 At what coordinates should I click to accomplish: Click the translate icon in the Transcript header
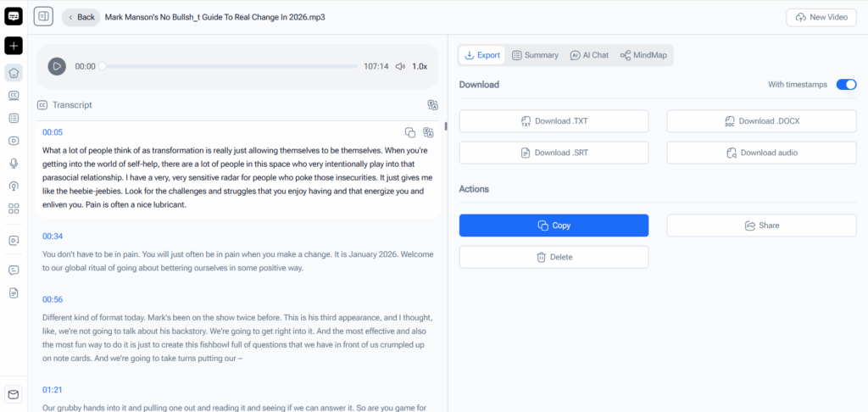(433, 105)
